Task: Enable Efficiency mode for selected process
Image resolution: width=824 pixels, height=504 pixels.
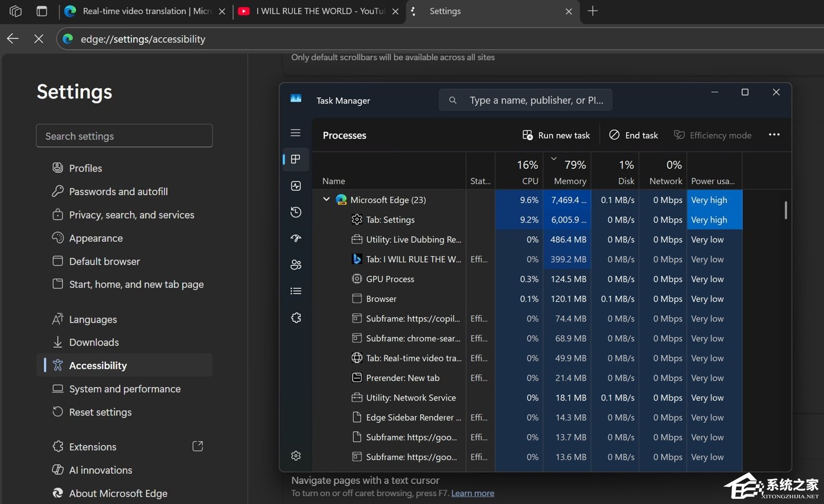Action: [x=713, y=135]
